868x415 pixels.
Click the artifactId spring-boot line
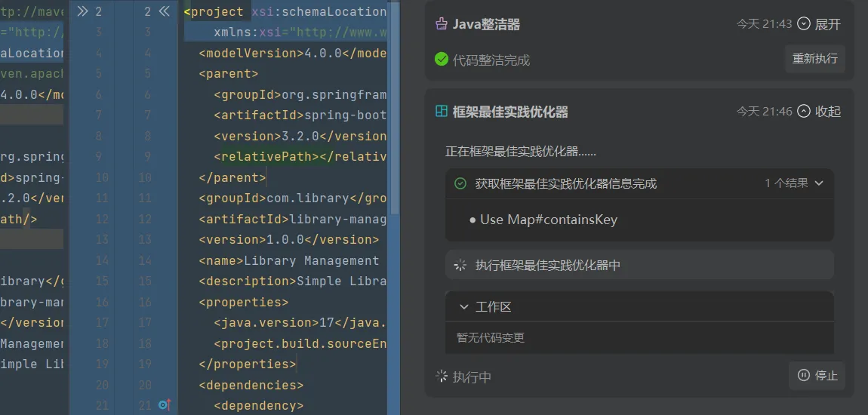point(300,115)
